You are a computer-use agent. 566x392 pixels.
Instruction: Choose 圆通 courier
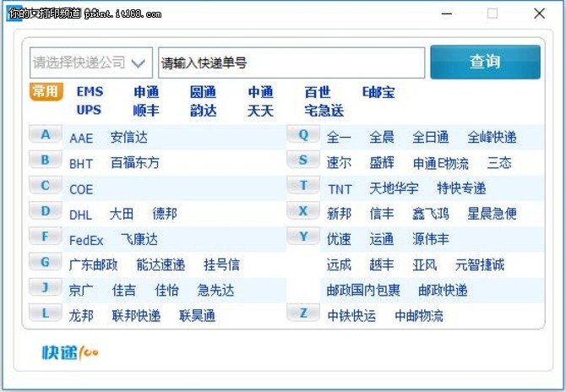204,92
